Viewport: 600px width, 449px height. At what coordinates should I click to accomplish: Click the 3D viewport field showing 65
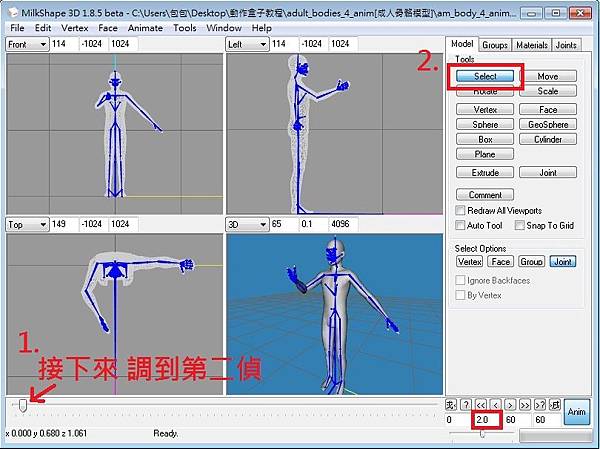pyautogui.click(x=284, y=224)
